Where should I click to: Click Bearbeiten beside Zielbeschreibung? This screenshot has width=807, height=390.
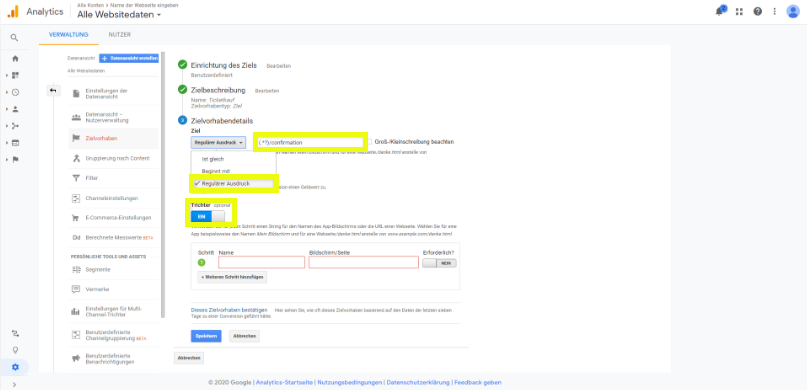267,91
